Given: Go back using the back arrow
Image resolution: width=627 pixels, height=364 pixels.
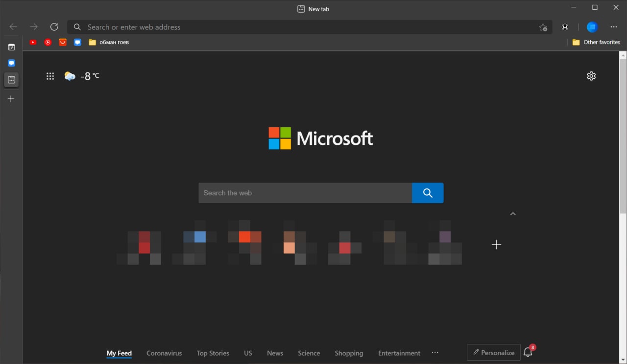Looking at the screenshot, I should tap(13, 27).
